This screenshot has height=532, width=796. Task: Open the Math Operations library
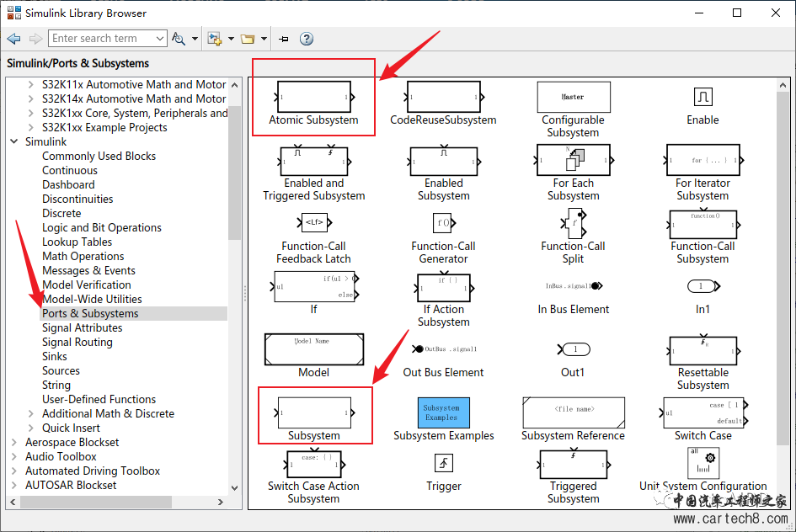(x=83, y=256)
